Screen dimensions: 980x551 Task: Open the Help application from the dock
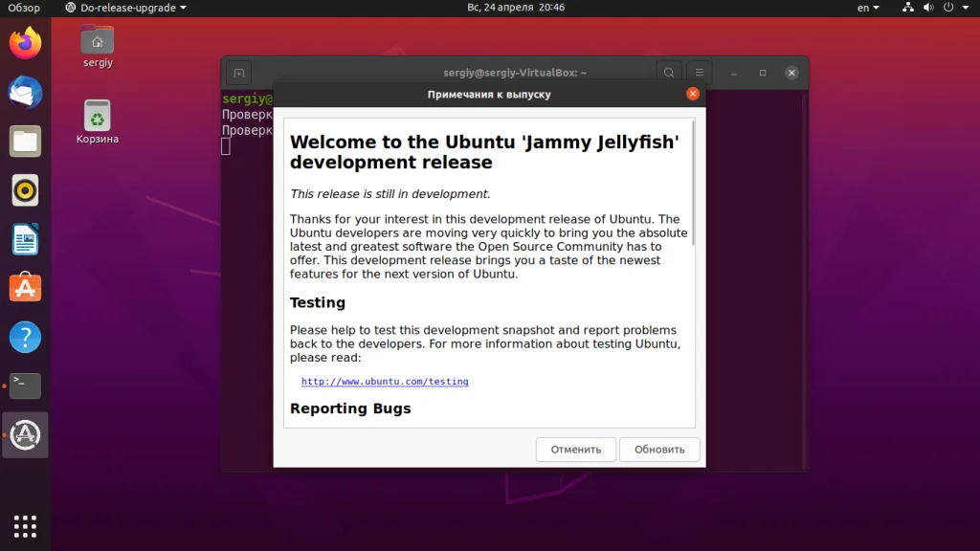[24, 336]
